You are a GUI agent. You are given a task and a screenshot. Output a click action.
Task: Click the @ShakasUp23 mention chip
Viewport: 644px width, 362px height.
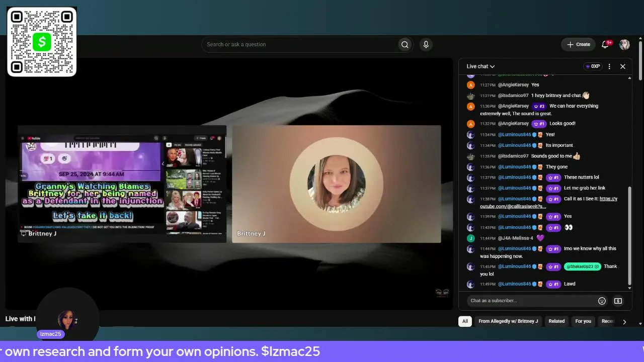(582, 266)
